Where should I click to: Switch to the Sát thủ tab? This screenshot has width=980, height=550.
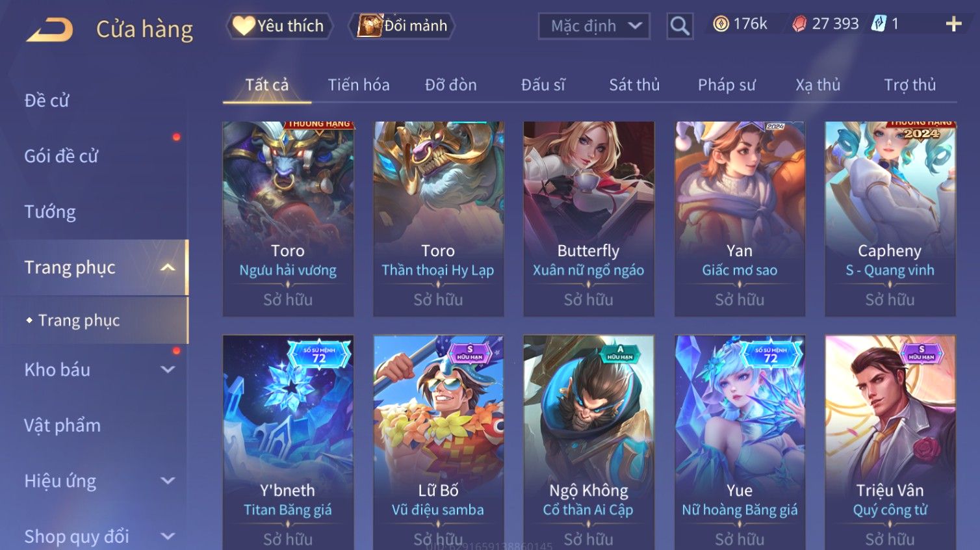click(634, 85)
